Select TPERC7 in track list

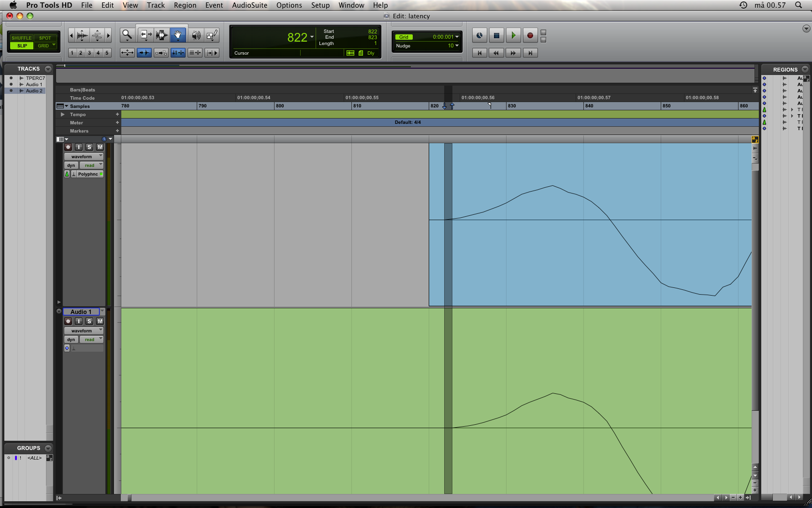pyautogui.click(x=35, y=78)
